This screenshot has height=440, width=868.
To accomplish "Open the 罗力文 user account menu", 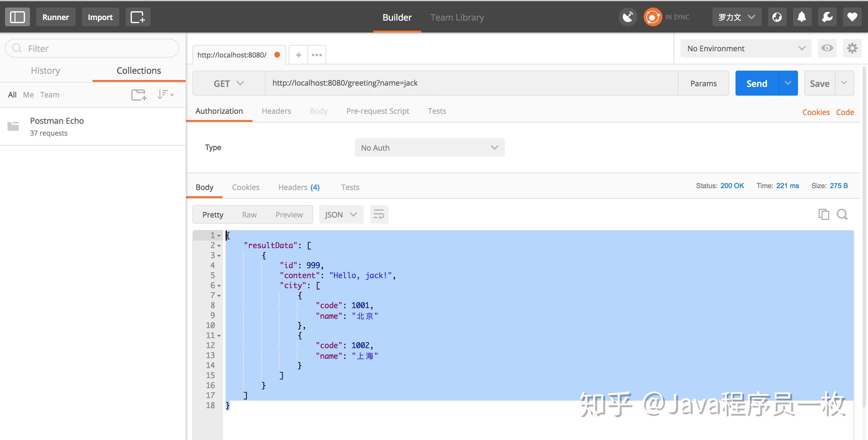I will [736, 17].
